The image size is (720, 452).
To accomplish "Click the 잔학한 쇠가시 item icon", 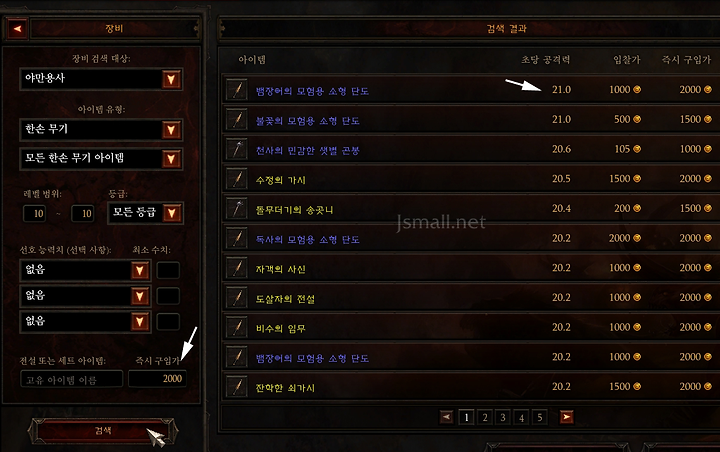I will click(x=237, y=387).
